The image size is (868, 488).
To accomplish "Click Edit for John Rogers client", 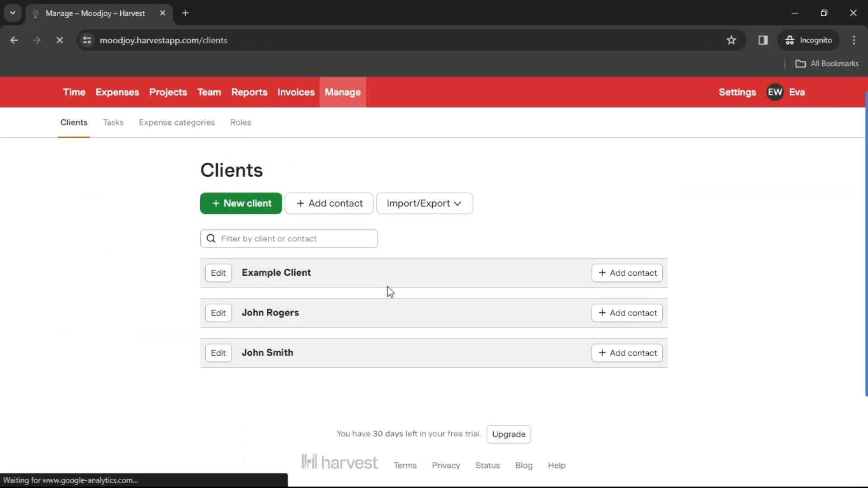I will pos(218,312).
